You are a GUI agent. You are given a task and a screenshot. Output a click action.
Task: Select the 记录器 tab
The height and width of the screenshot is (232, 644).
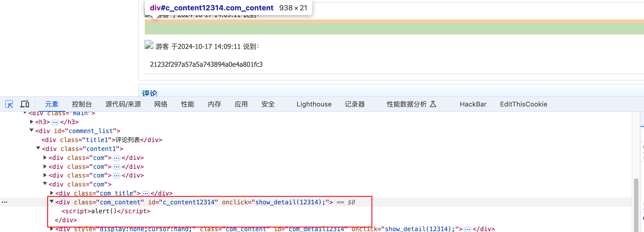(355, 104)
